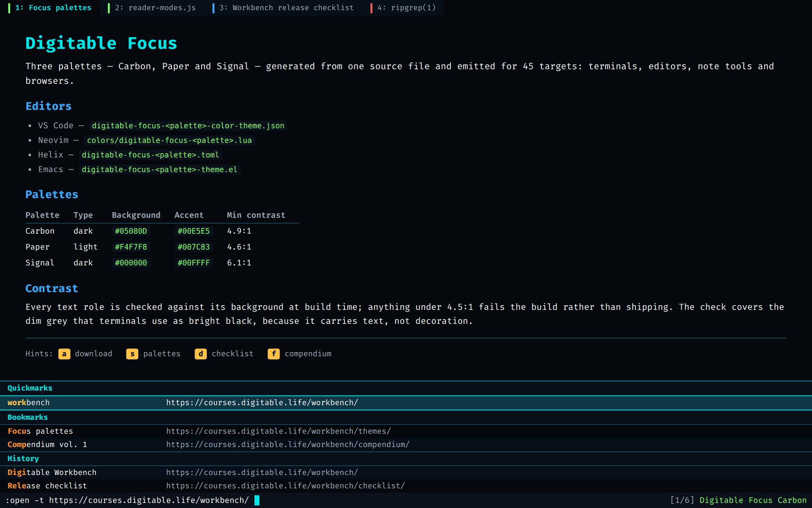The width and height of the screenshot is (812, 508).
Task: Click the [1/6] tab counter in statusbar
Action: 682,500
